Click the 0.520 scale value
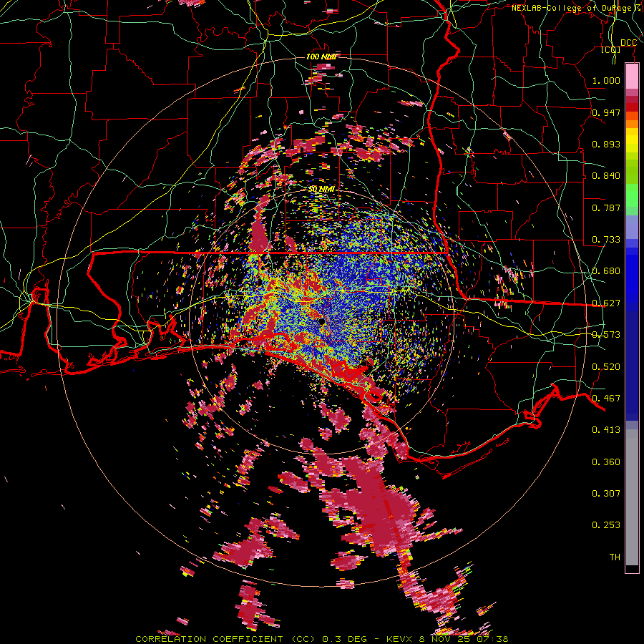This screenshot has width=644, height=644. coord(606,367)
